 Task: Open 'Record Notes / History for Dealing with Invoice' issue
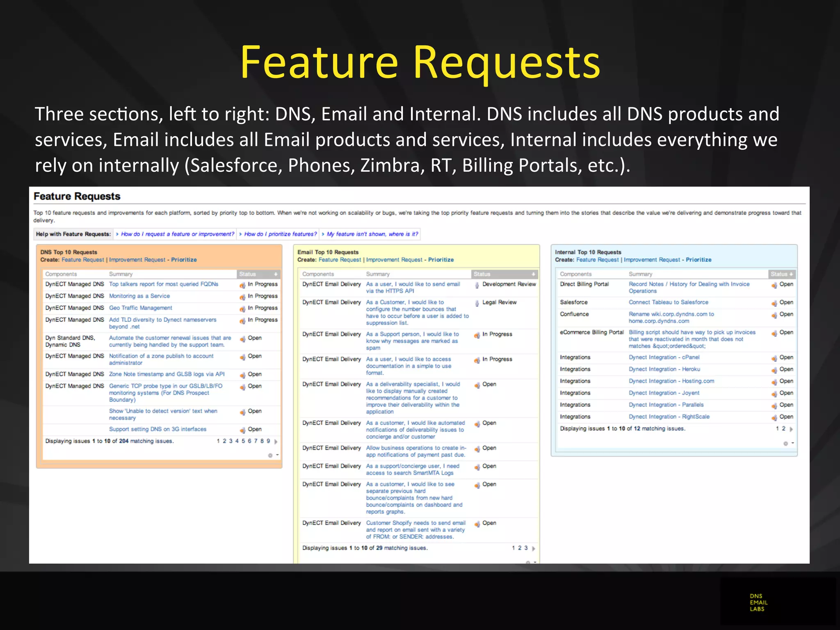point(689,288)
